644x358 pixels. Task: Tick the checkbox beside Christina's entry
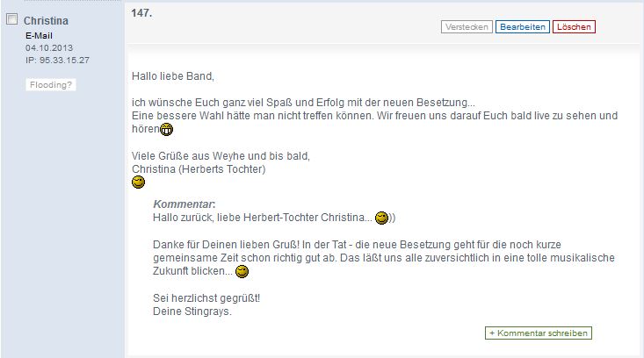[12, 18]
